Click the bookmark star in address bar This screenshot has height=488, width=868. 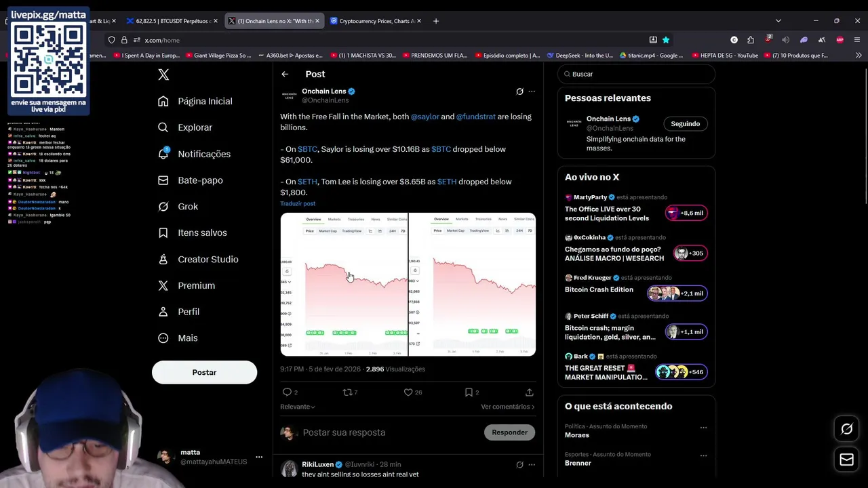click(666, 40)
